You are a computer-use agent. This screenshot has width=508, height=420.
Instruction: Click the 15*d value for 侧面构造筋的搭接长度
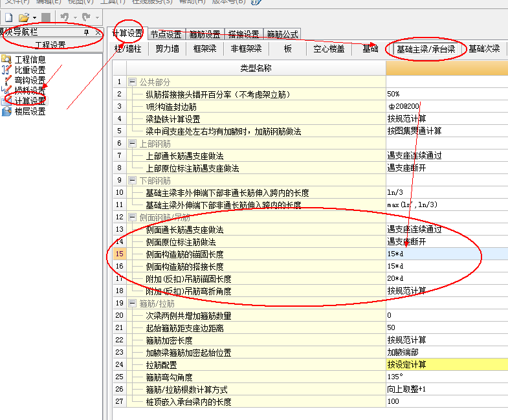point(447,266)
